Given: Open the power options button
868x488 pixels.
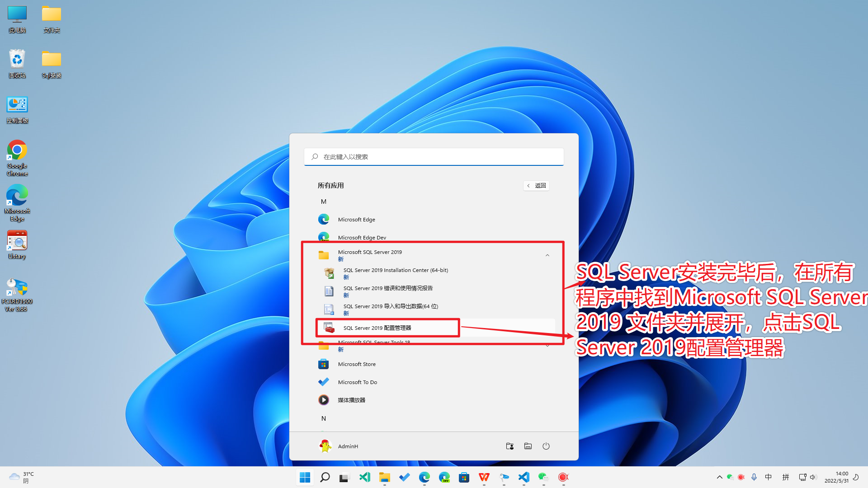Looking at the screenshot, I should (x=546, y=446).
